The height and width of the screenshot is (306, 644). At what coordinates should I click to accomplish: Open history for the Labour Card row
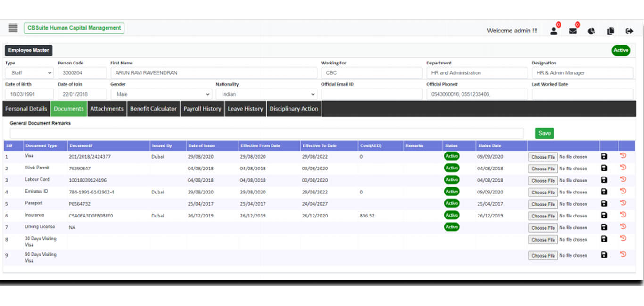(623, 179)
